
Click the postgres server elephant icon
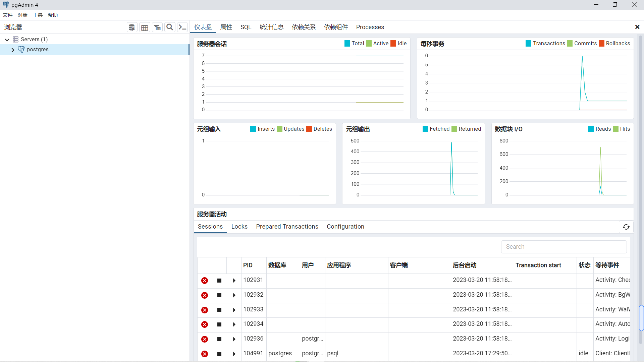[21, 49]
